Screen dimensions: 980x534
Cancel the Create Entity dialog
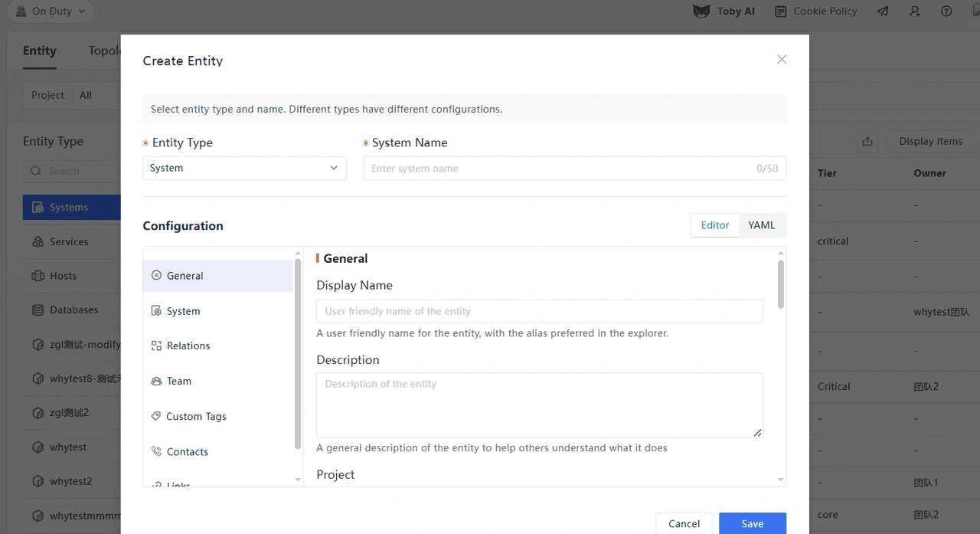click(684, 523)
